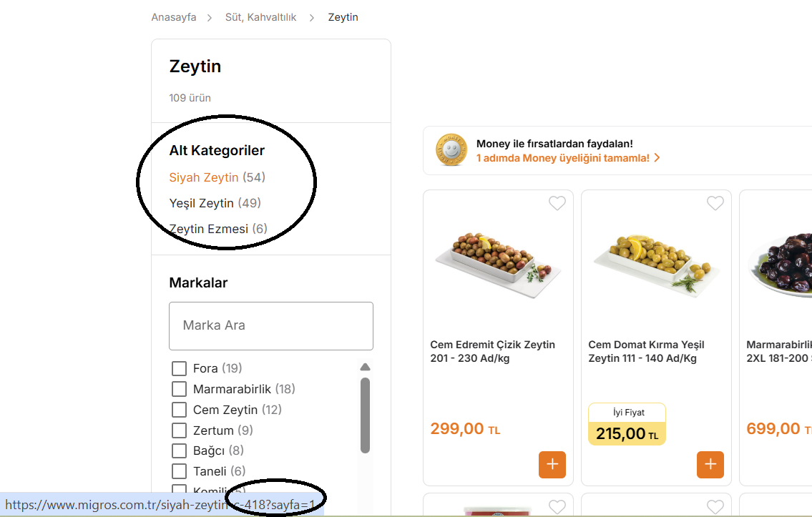Viewport: 812px width, 517px height.
Task: Click the Money coin logo icon
Action: coord(451,150)
